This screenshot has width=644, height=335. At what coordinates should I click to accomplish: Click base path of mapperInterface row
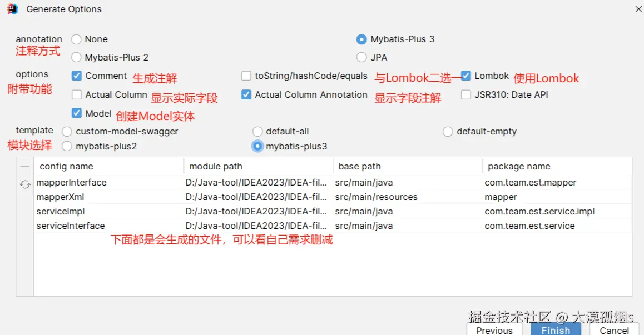364,182
